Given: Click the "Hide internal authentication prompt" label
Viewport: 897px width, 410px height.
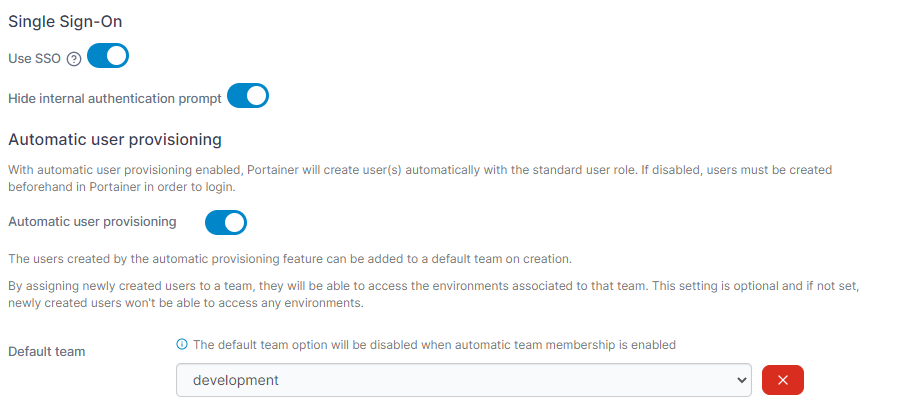Looking at the screenshot, I should 115,98.
